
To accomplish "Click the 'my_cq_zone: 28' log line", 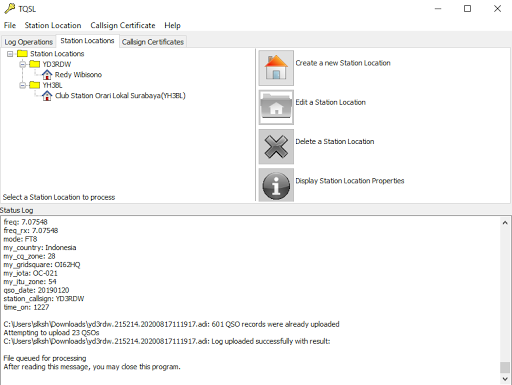I will 29,256.
